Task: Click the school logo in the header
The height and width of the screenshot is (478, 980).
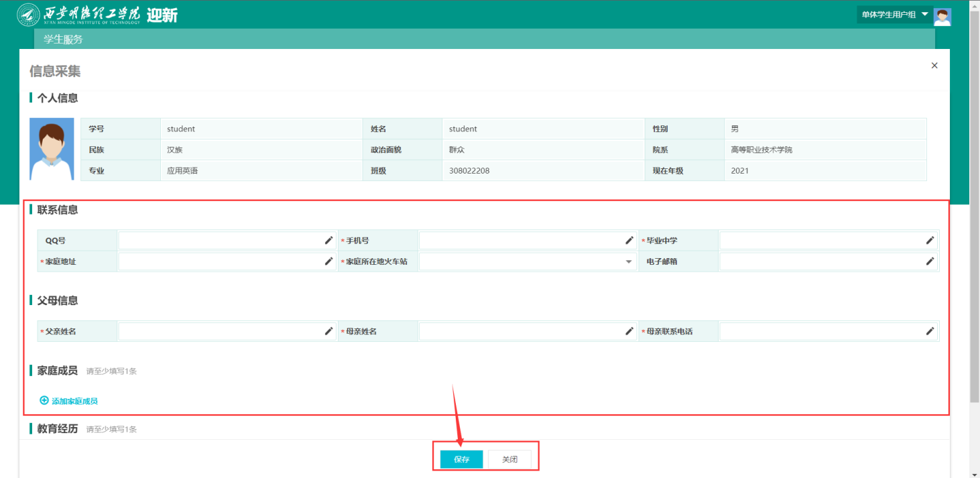Action: [x=28, y=15]
